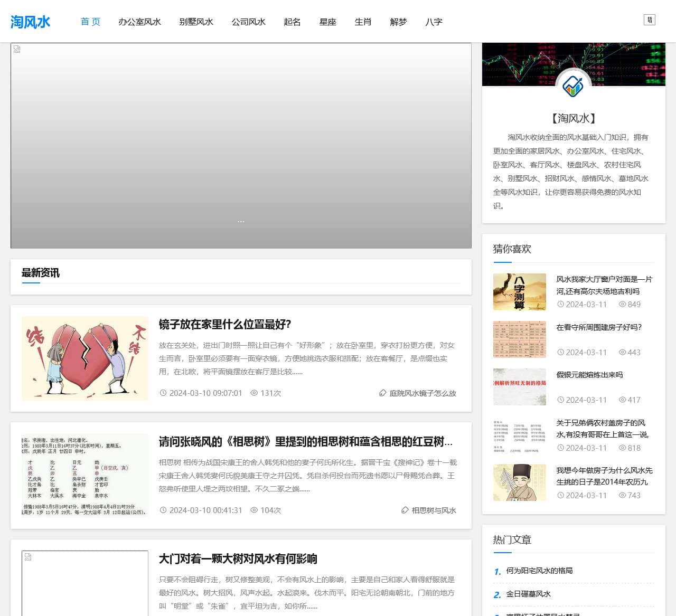The width and height of the screenshot is (676, 616).
Task: Open the 在看守所周围建房子好吗? link
Action: point(599,327)
